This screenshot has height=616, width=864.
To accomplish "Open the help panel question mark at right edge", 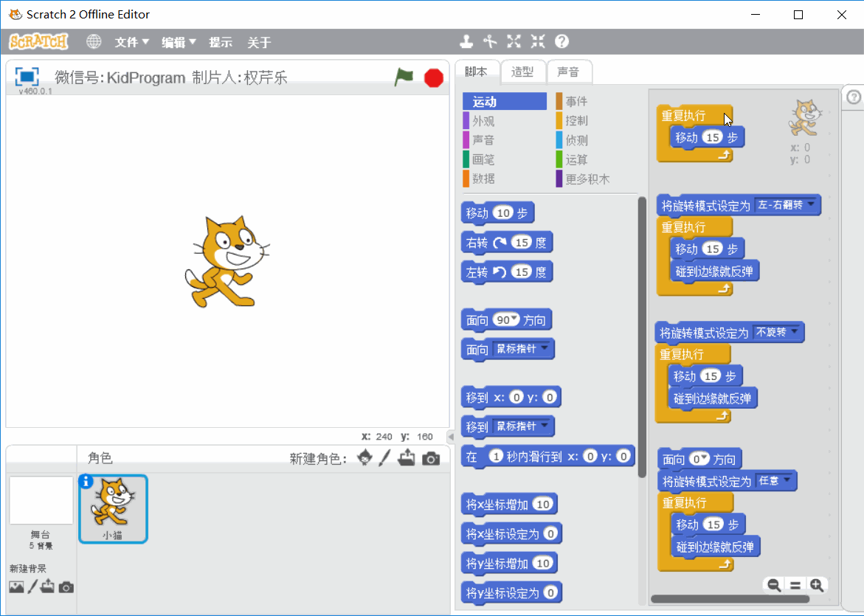I will click(x=854, y=97).
